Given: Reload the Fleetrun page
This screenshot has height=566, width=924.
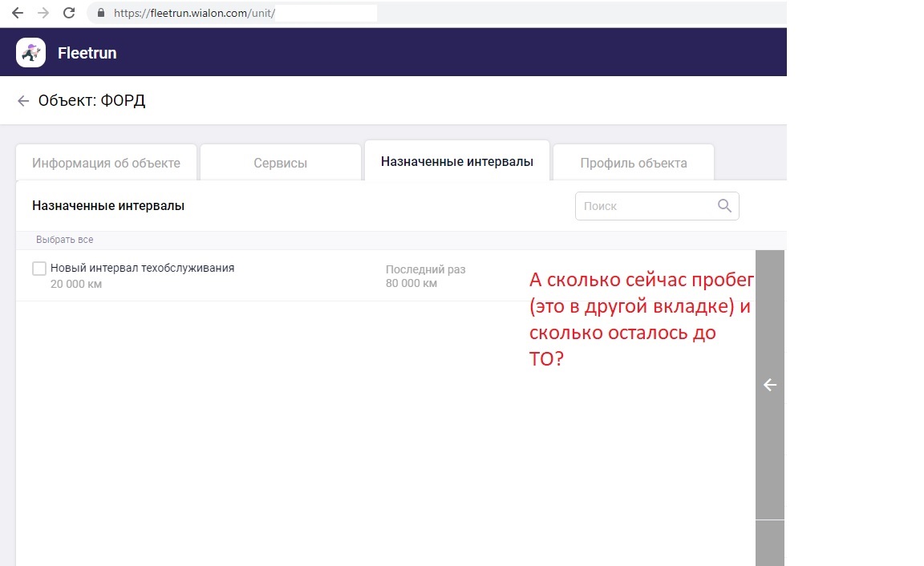Looking at the screenshot, I should (x=69, y=13).
